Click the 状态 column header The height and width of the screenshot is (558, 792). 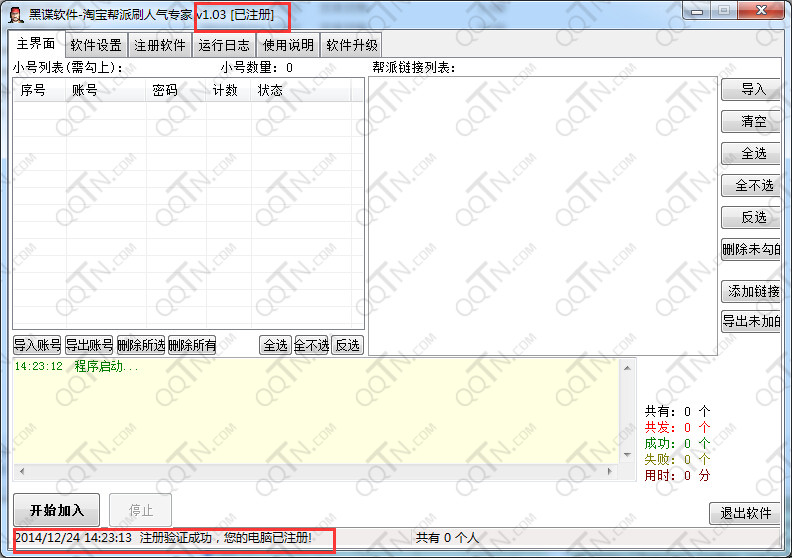pyautogui.click(x=270, y=90)
